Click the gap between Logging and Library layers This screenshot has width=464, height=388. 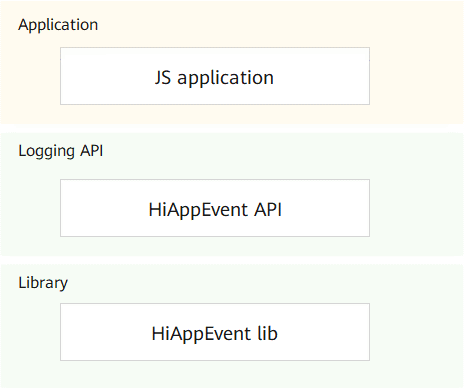point(232,260)
